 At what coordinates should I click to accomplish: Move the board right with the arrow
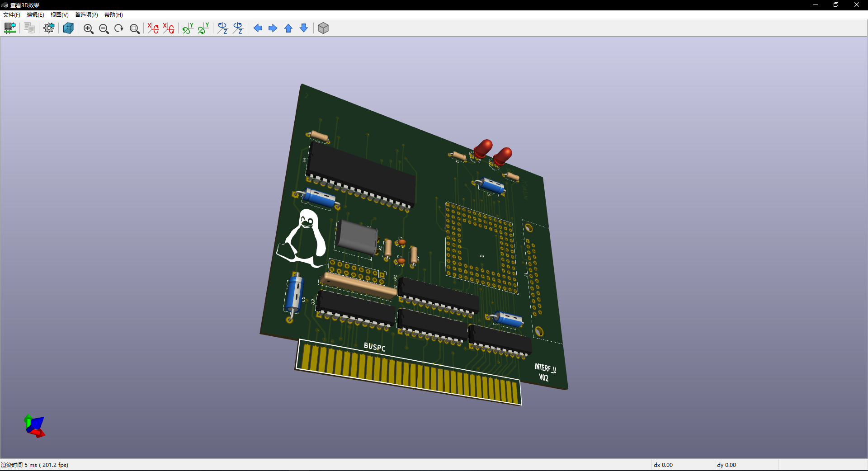pos(273,28)
